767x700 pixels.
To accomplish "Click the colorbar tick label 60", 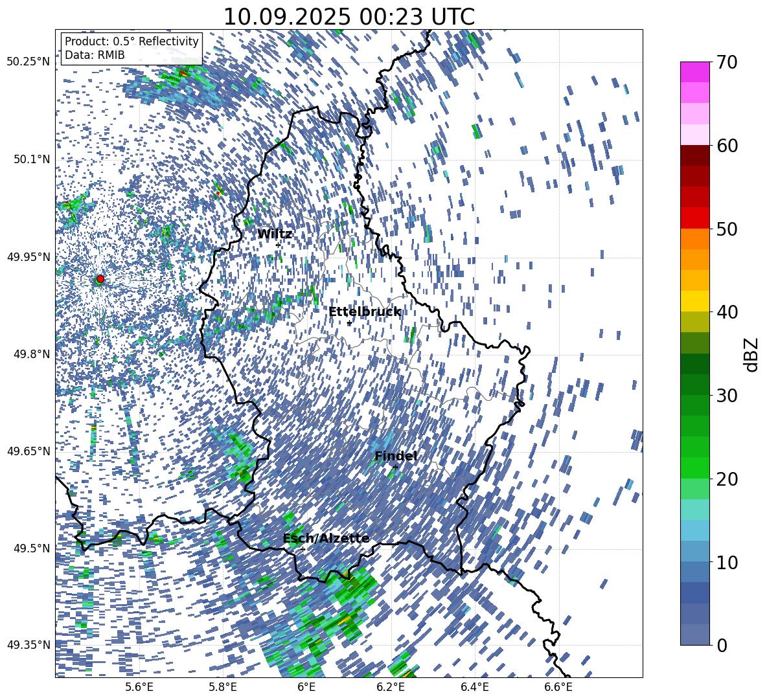I will click(x=727, y=146).
